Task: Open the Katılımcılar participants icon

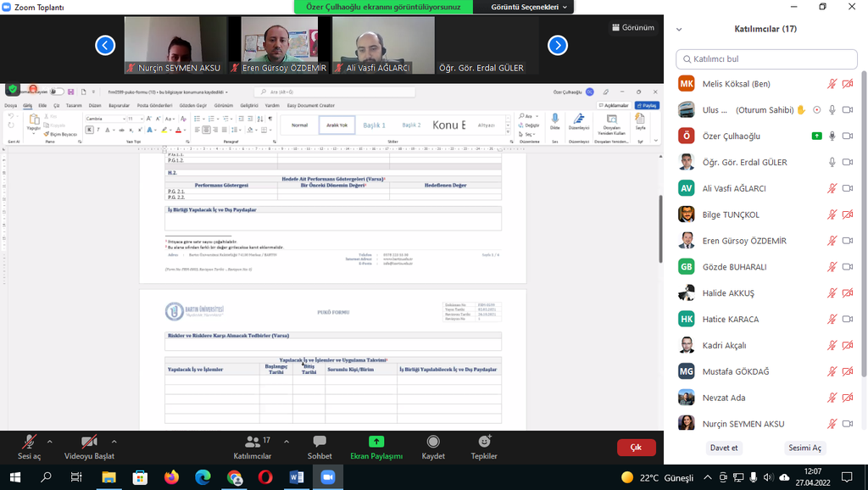Action: [x=253, y=442]
